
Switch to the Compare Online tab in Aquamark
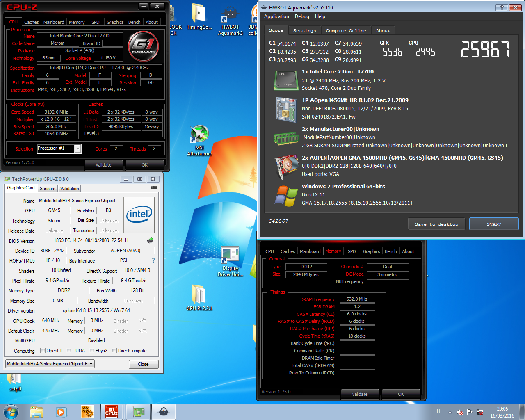[346, 31]
